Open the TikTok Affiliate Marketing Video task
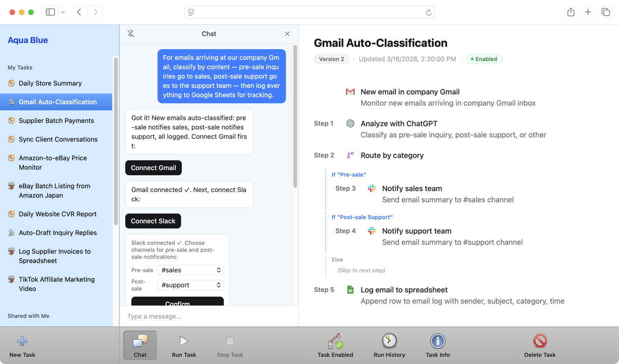 point(56,284)
